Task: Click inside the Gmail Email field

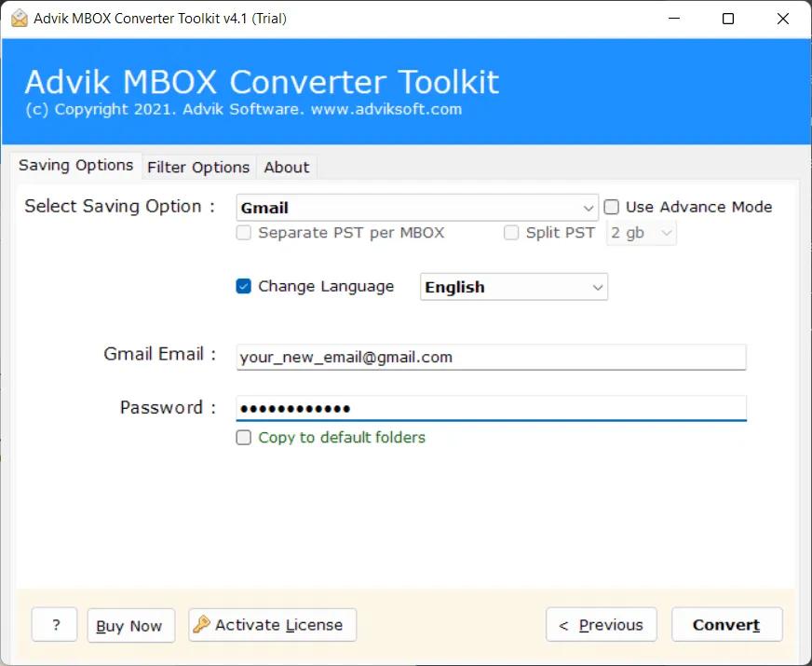Action: coord(491,357)
